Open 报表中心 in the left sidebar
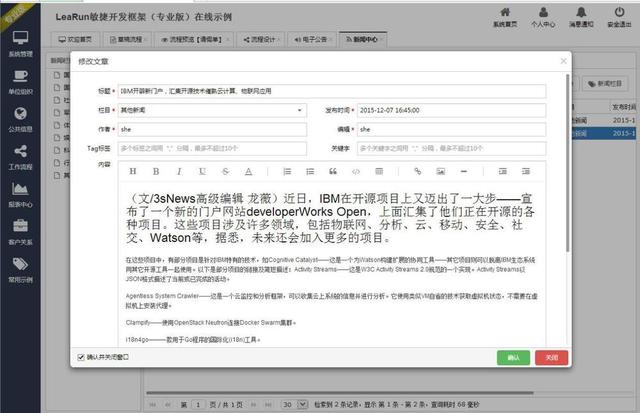Screen dimensions: 640x413 click(x=20, y=195)
